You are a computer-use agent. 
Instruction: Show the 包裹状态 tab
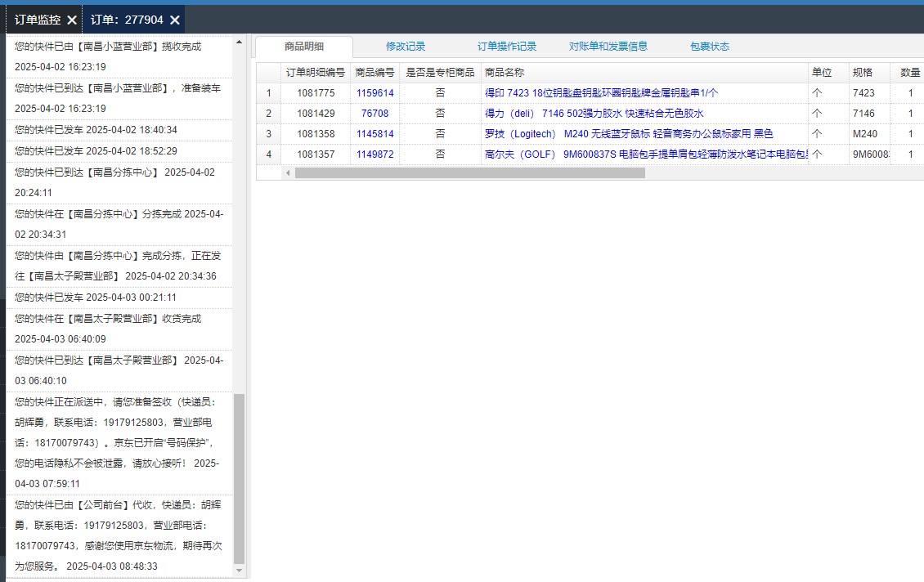[710, 47]
